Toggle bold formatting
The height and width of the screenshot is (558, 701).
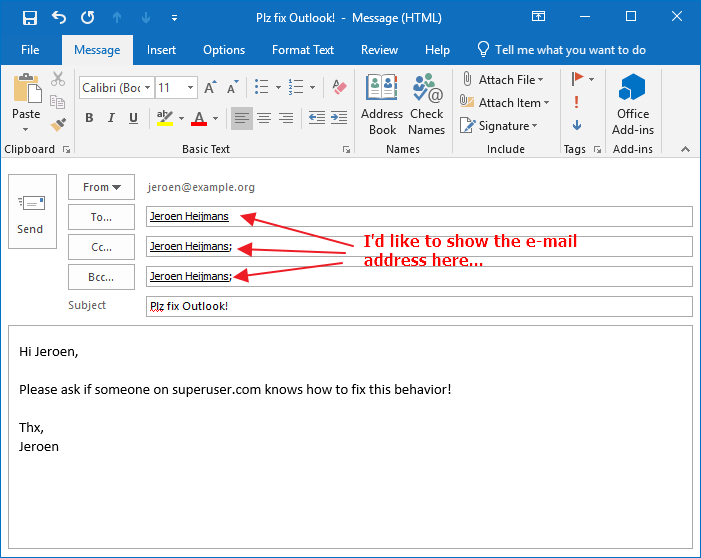tap(89, 118)
